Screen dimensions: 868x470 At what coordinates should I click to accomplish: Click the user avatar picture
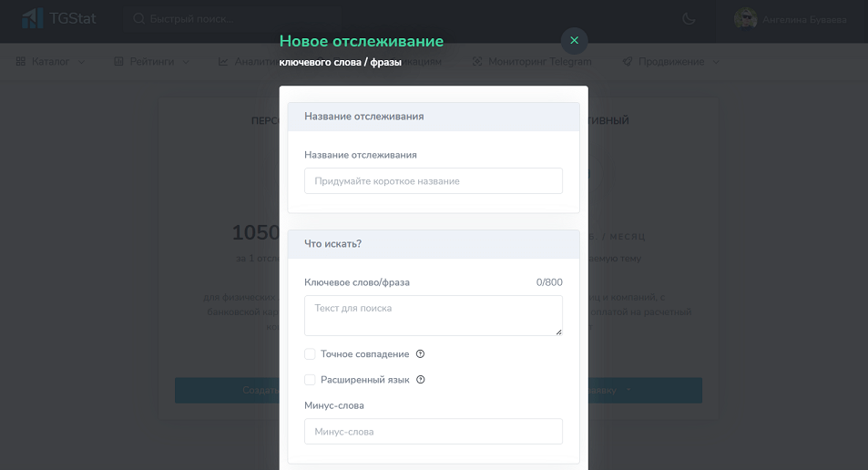(x=746, y=18)
